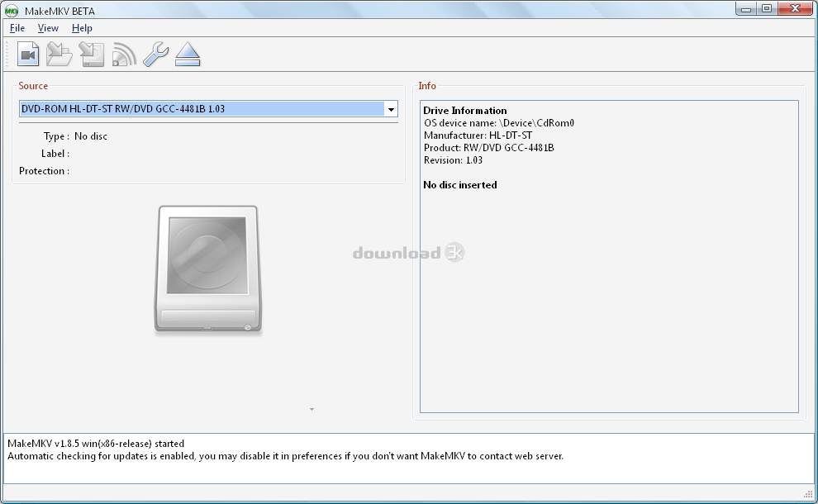Click the "Revision: 1.03" line
The width and height of the screenshot is (818, 504).
[453, 160]
